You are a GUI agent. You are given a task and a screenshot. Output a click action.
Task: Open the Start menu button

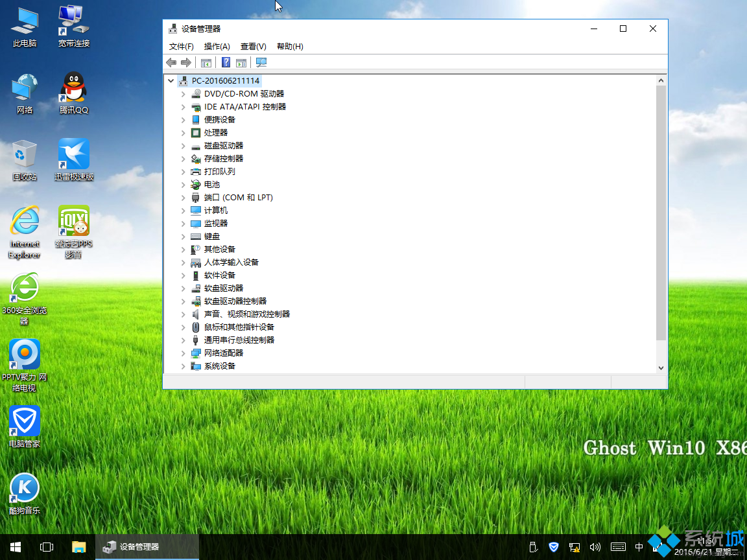[14, 546]
